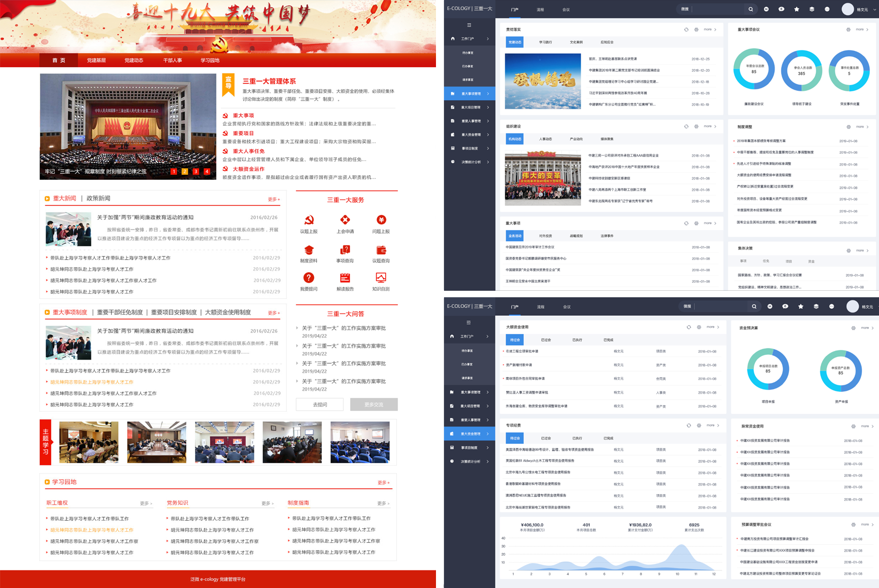Click 更多+ beside 学习园地 section heading
Viewport: 879px width, 588px height.
click(x=384, y=483)
